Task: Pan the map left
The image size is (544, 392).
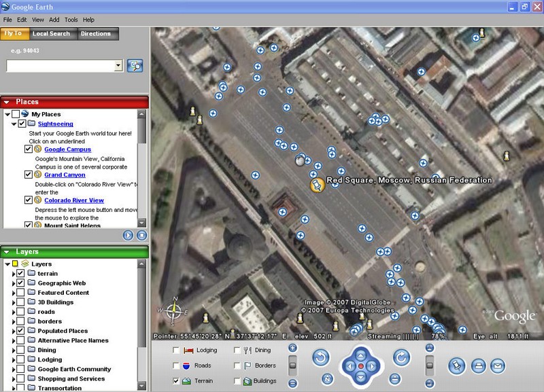Action: tap(350, 366)
